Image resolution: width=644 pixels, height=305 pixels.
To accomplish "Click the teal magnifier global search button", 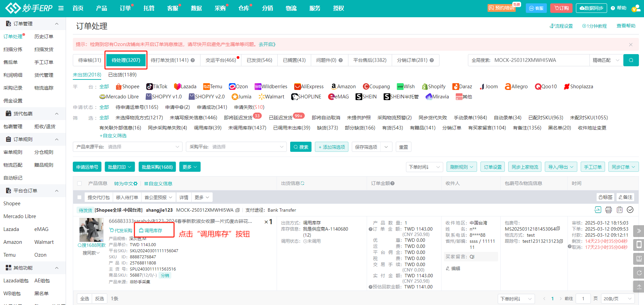I will coord(631,60).
